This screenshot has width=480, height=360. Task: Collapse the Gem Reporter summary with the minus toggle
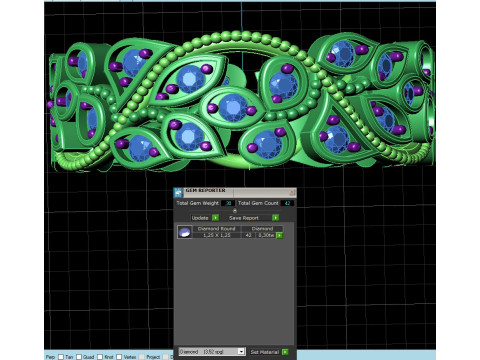235,211
